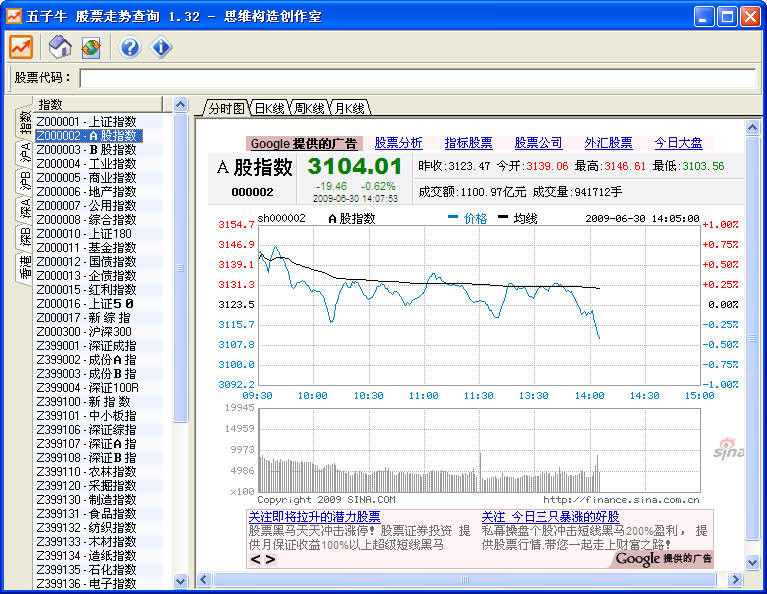Image resolution: width=767 pixels, height=594 pixels.
Task: Open the 股票公司 ad link
Action: [538, 143]
